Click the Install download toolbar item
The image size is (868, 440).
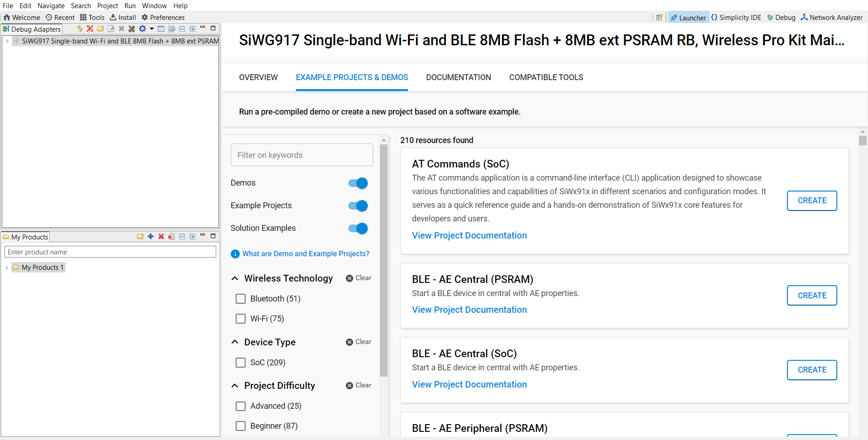[123, 17]
